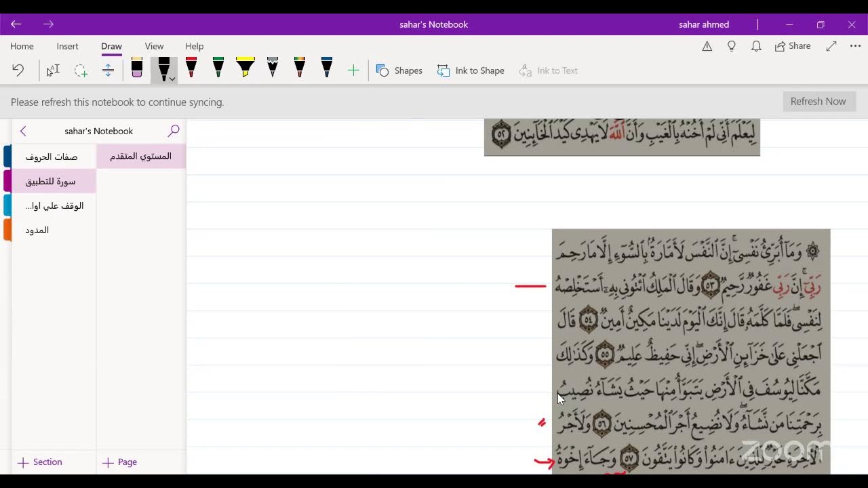Select the rainbow ink pen
Screen dimensions: 868x488
coord(300,68)
